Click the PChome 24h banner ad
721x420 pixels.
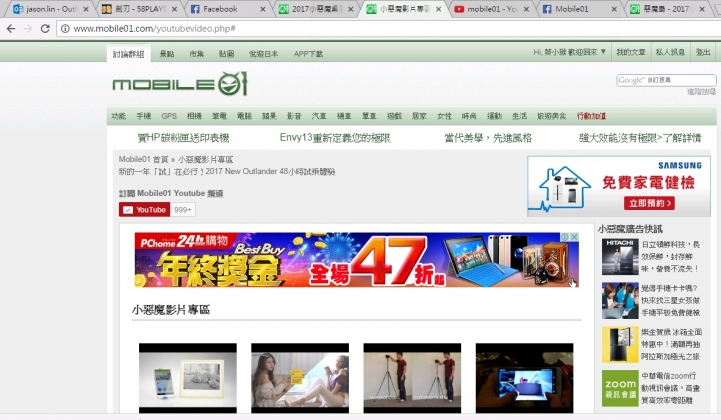coord(356,259)
